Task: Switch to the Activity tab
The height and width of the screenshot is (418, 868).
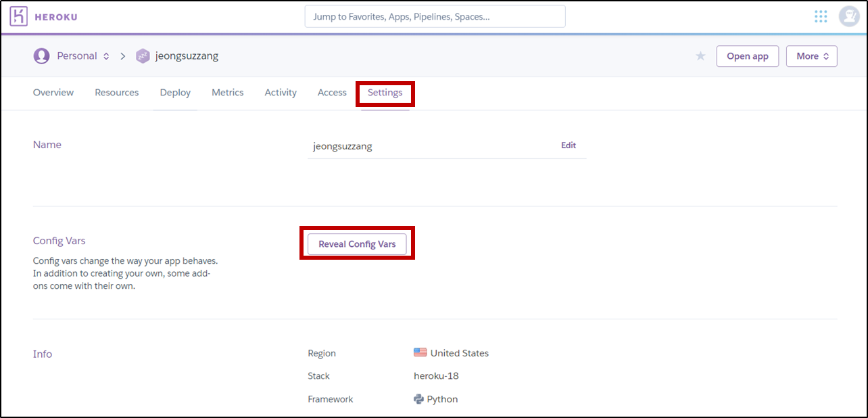Action: click(281, 93)
